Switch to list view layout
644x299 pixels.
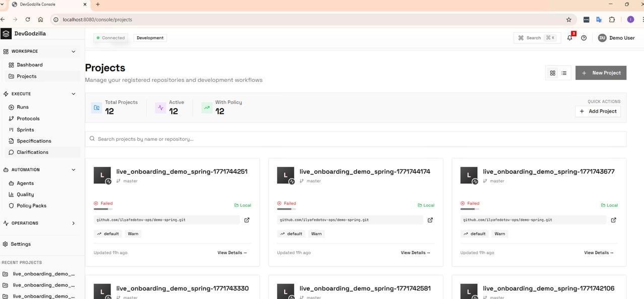pyautogui.click(x=564, y=73)
